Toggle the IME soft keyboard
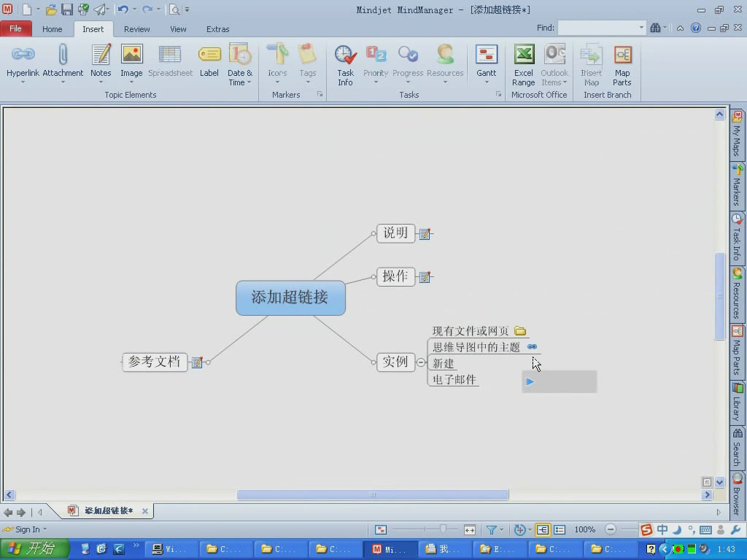This screenshot has height=560, width=747. click(706, 530)
